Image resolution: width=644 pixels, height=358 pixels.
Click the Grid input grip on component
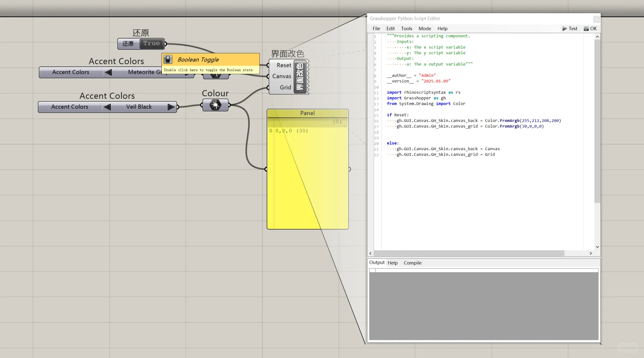(x=268, y=88)
